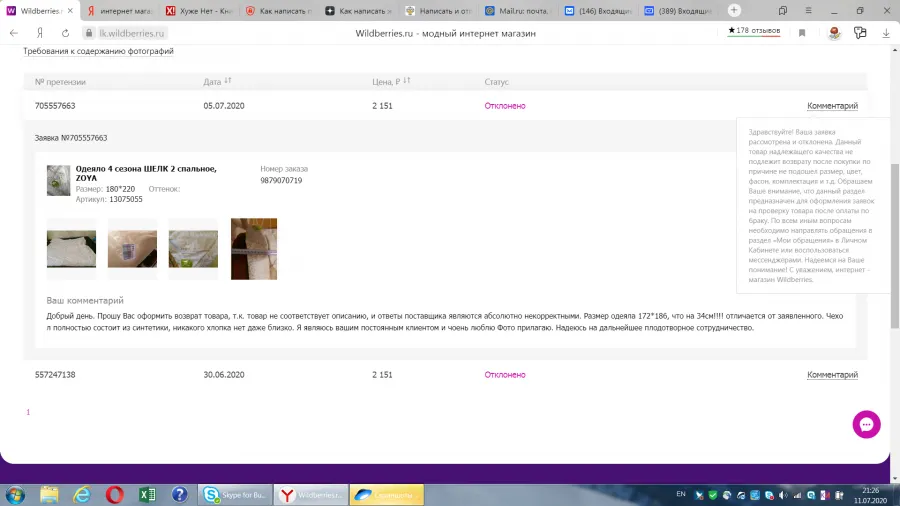Close the Wildberries tab

coord(70,11)
